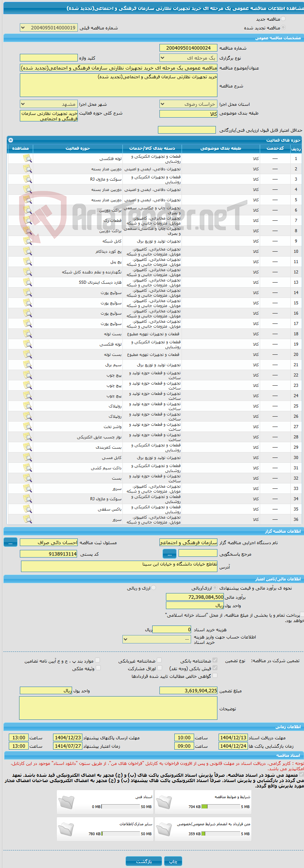Open the اسناد فنی folder icon

(66, 802)
